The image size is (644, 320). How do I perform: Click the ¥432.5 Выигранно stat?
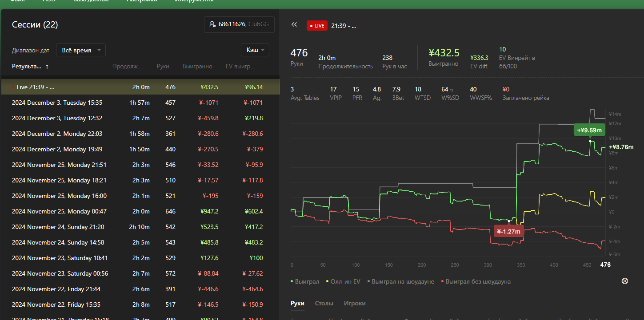(x=444, y=58)
